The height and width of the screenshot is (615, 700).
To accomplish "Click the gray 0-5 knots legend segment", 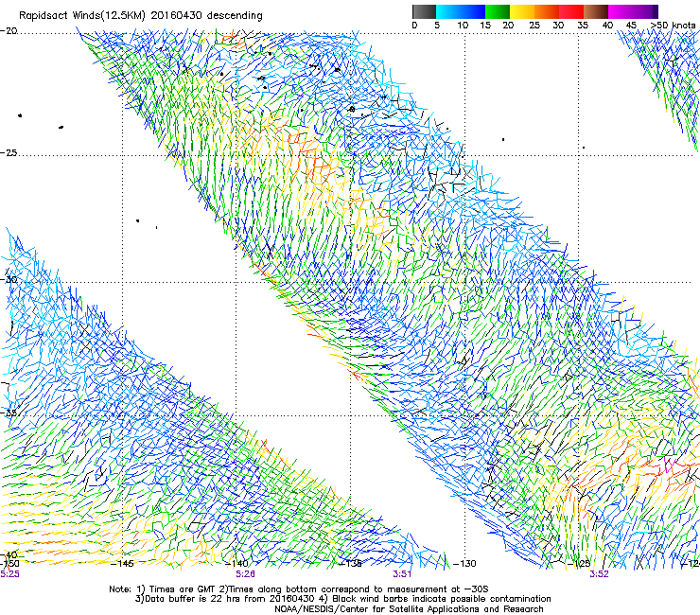I will 424,11.
